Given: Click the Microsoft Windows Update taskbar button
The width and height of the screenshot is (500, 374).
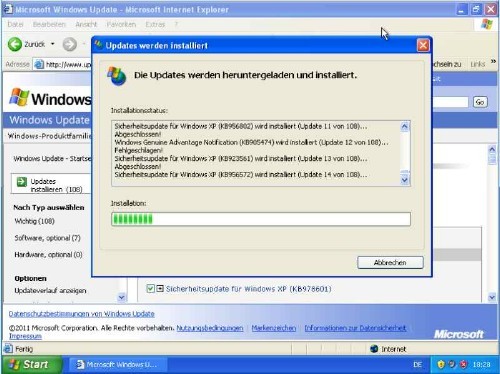Looking at the screenshot, I should (x=117, y=365).
